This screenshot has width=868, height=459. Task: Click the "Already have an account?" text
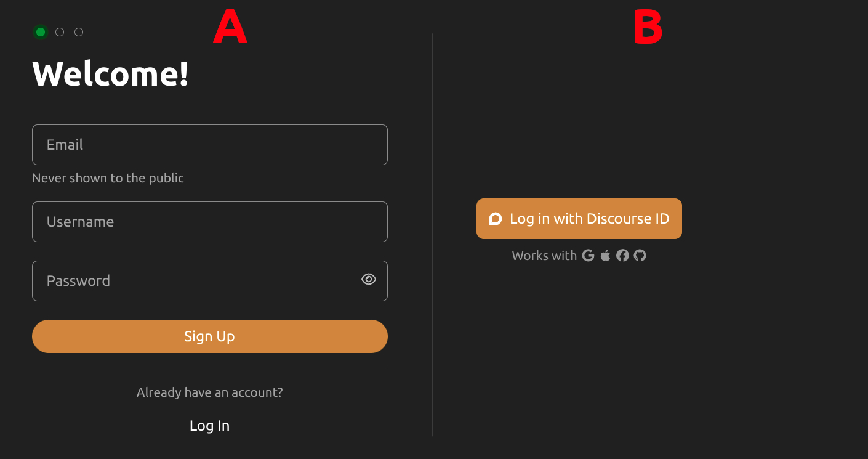209,392
